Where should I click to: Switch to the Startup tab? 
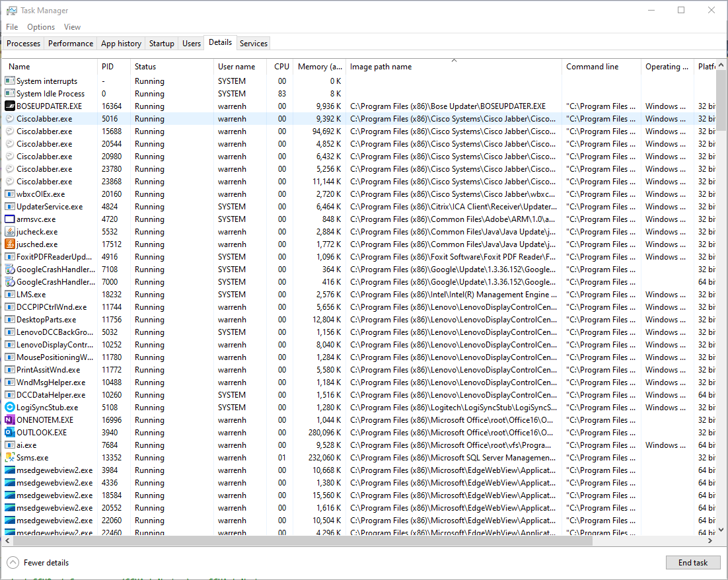(162, 43)
